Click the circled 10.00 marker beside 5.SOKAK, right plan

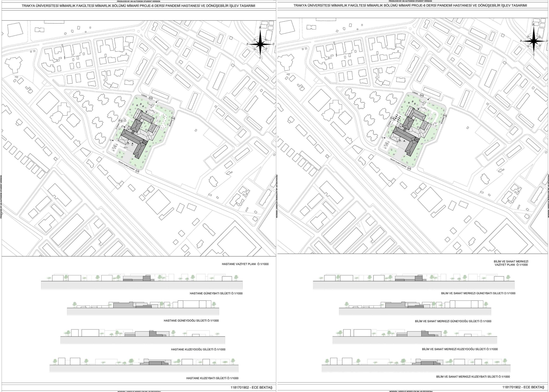pyautogui.click(x=422, y=95)
